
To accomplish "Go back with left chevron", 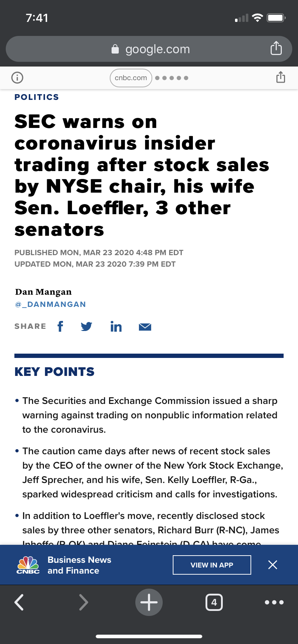I will click(19, 602).
